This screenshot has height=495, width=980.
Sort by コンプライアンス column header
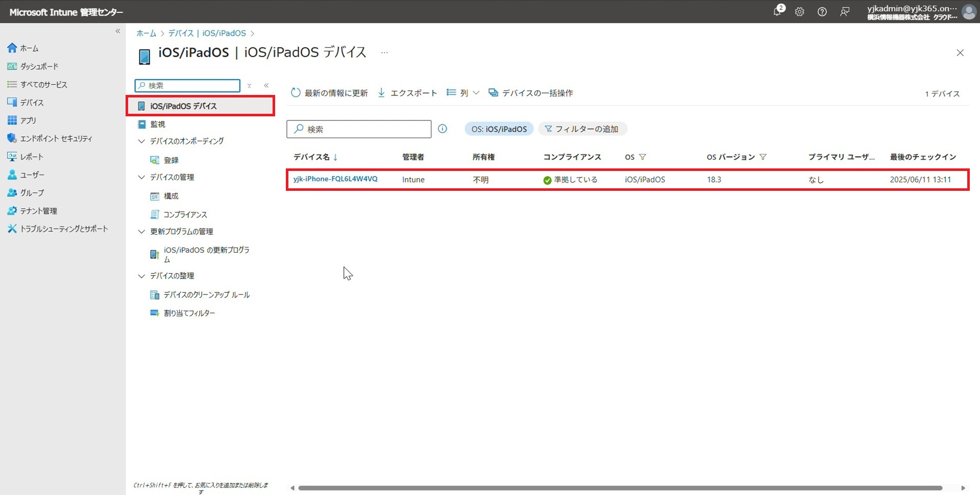pos(572,157)
